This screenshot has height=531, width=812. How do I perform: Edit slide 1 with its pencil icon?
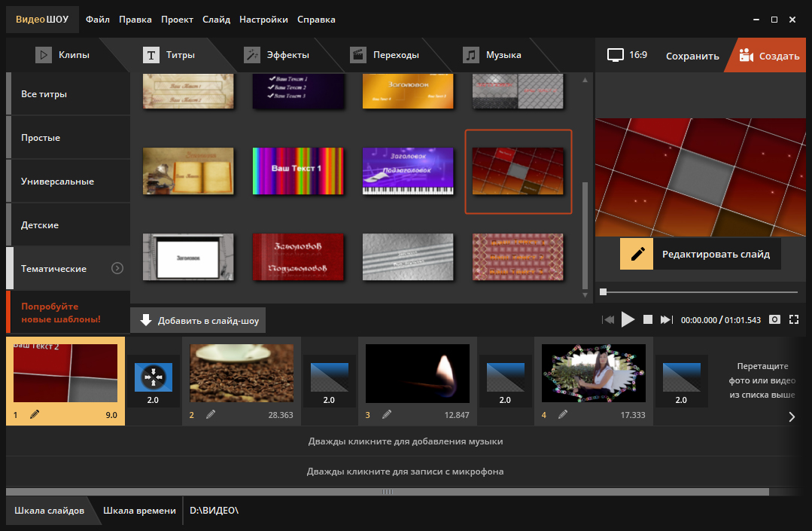click(x=34, y=414)
